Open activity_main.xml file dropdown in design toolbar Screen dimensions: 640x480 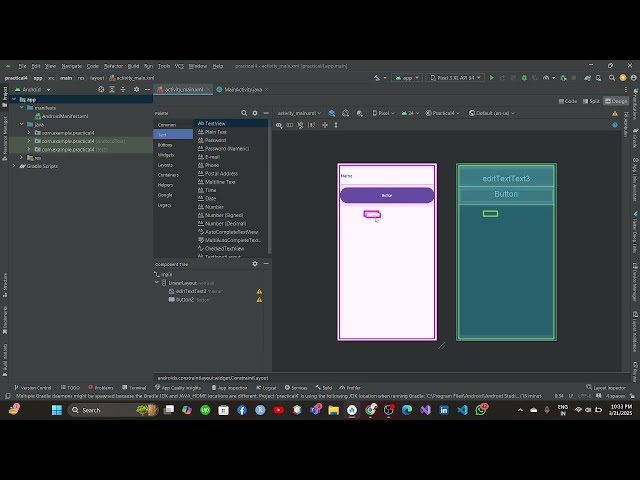pos(299,113)
